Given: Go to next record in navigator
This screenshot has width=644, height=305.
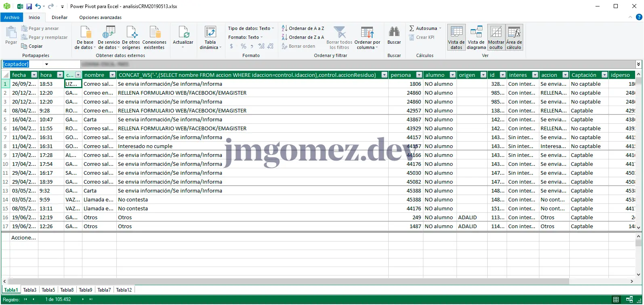Looking at the screenshot, I should point(83,299).
